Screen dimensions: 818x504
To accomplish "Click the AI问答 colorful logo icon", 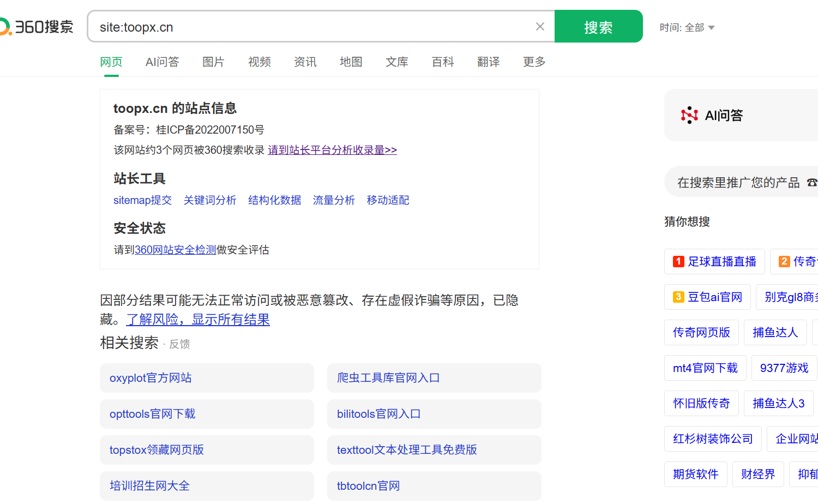I will [689, 115].
